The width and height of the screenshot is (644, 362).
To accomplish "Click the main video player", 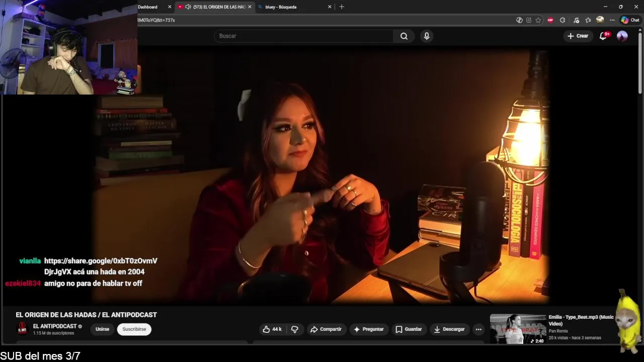I will point(322,176).
